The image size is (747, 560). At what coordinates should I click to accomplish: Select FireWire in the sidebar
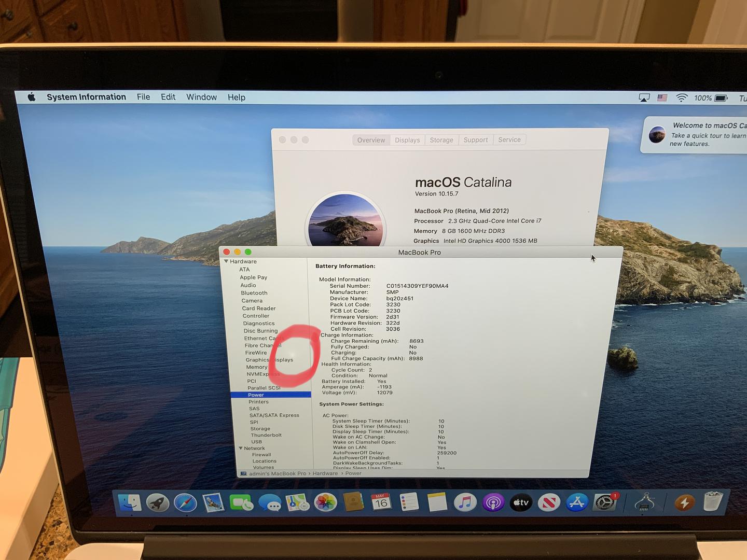pos(256,353)
